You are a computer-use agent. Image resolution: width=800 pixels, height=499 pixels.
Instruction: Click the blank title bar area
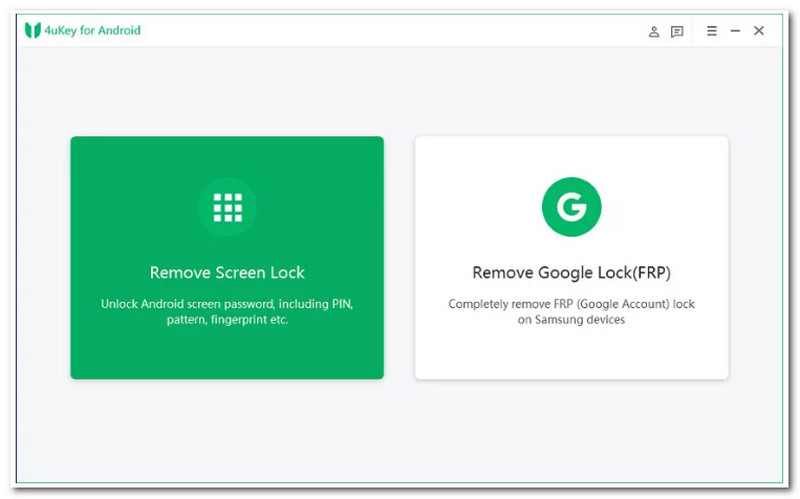[400, 31]
